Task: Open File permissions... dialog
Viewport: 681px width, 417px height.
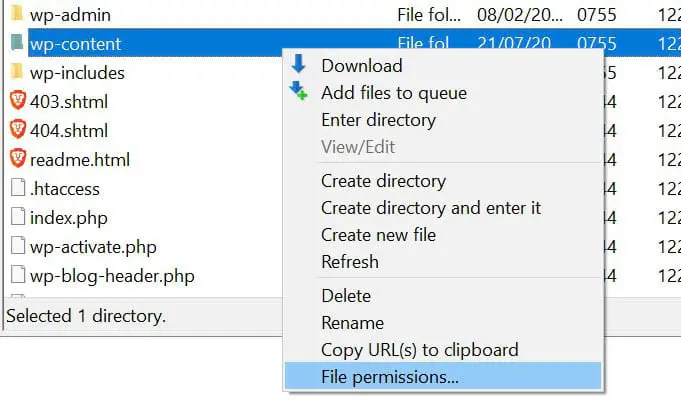Action: (389, 377)
